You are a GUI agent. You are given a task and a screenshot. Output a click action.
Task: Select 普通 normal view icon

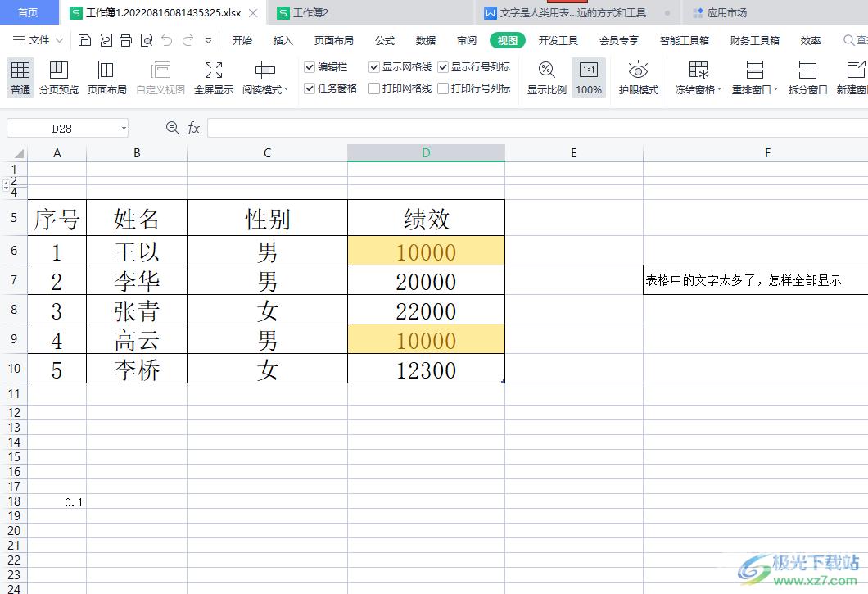pos(20,78)
